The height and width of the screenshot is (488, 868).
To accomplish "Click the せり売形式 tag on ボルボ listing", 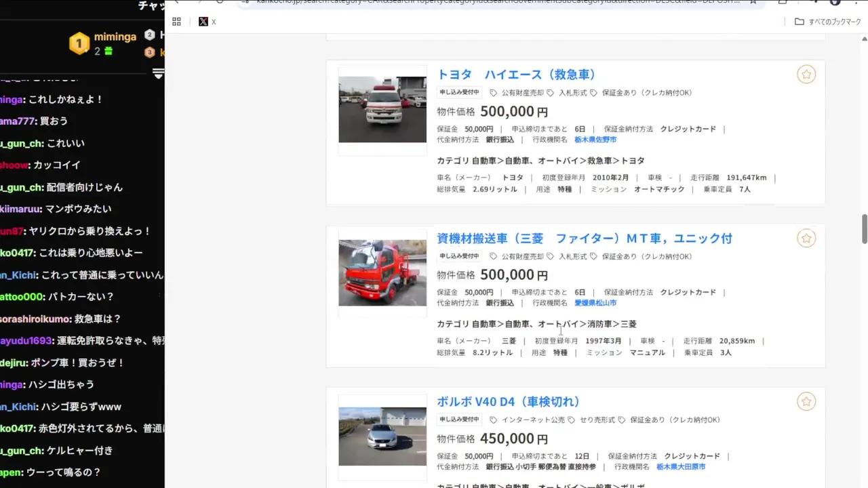I will [591, 420].
